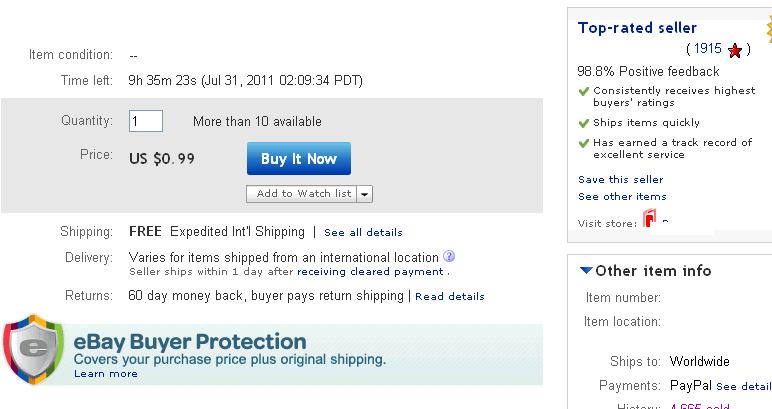Click the red feedback star icon

(735, 50)
